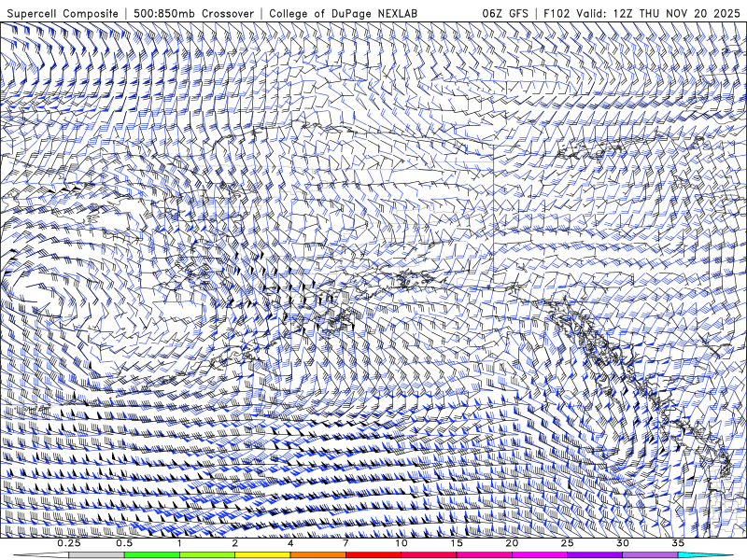
Task: Click the colorbar tick label '25'
Action: 567,543
